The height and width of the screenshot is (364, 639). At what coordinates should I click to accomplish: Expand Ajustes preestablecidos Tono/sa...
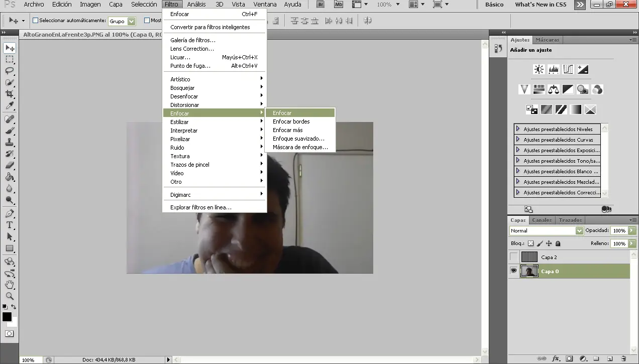tap(518, 161)
